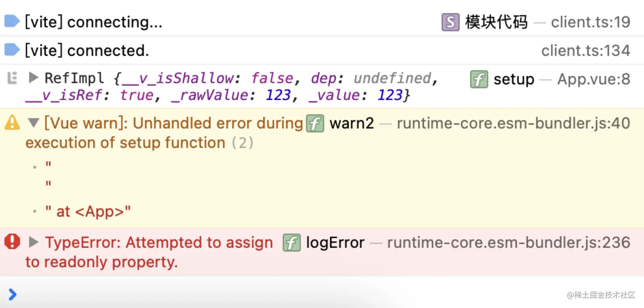
Task: Click the object tree icon beside RefImpl
Action: point(12,78)
